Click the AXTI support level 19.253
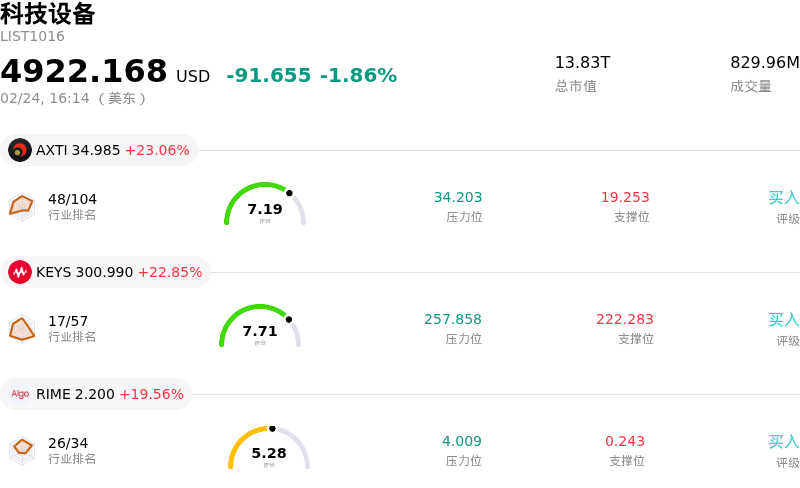Screen dimensions: 800x488 pyautogui.click(x=625, y=197)
